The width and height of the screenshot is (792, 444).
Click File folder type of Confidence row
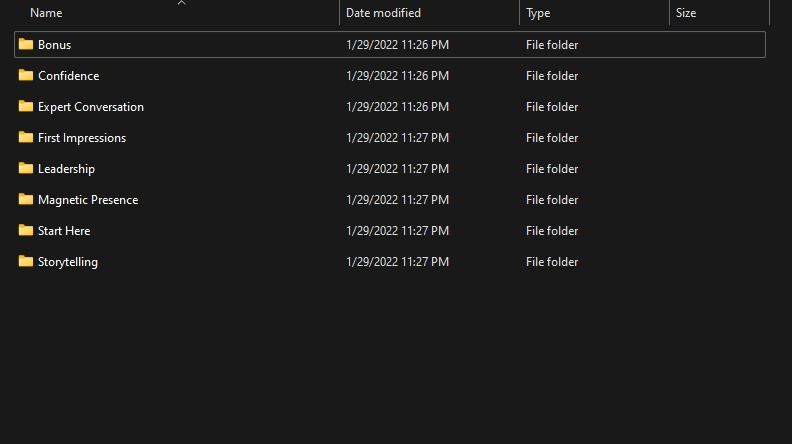coord(552,76)
